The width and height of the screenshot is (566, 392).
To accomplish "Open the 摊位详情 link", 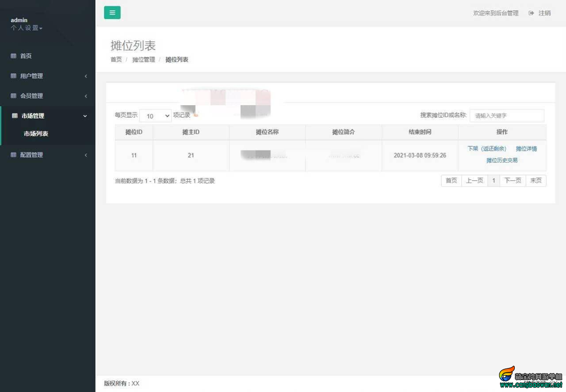I will [x=526, y=148].
